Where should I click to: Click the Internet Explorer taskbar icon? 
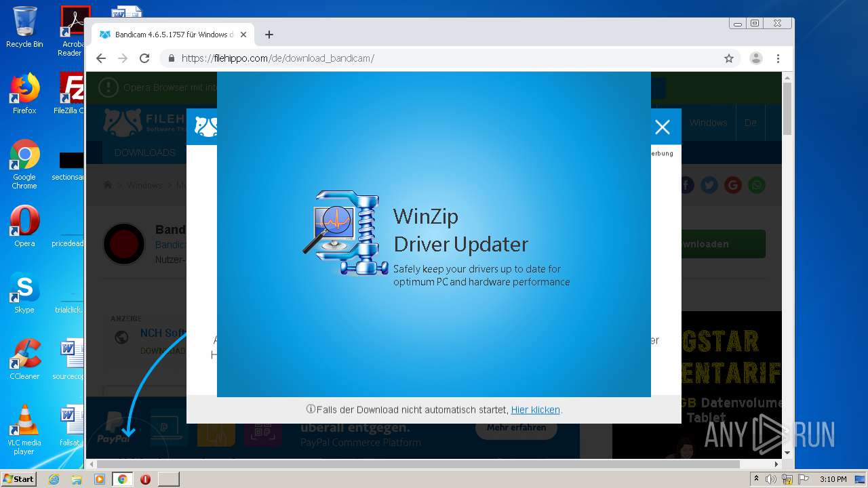54,479
